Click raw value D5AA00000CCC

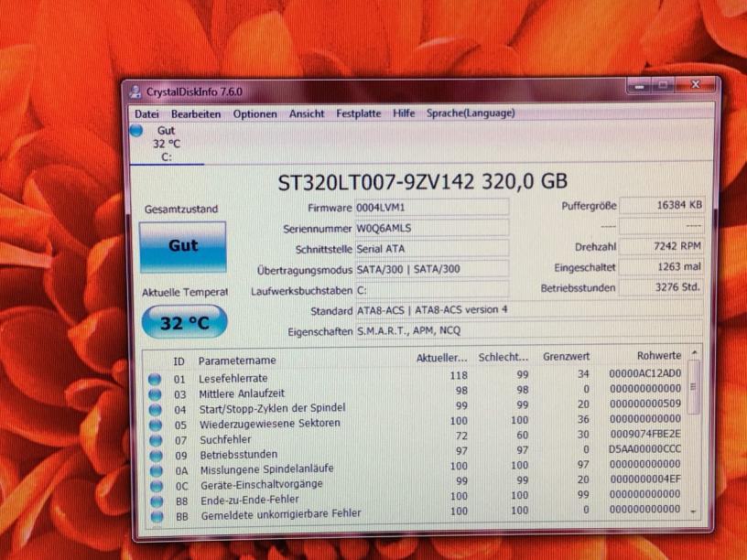click(x=644, y=449)
